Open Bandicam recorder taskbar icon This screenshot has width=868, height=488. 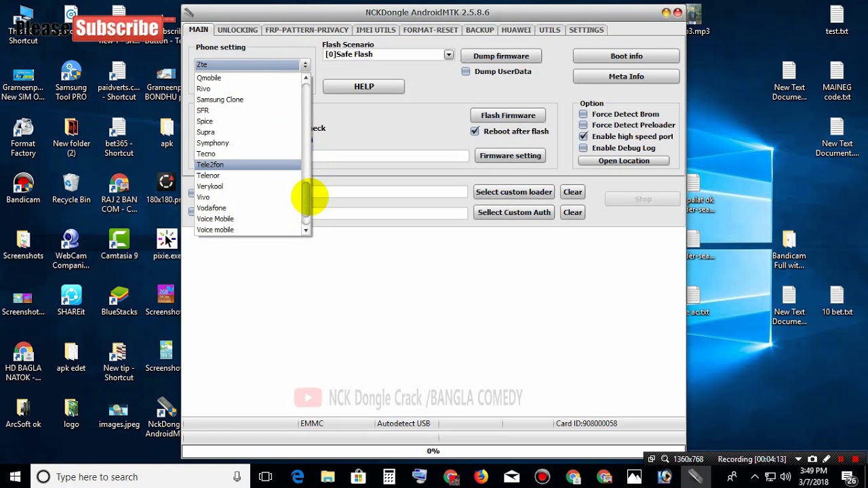(x=542, y=476)
